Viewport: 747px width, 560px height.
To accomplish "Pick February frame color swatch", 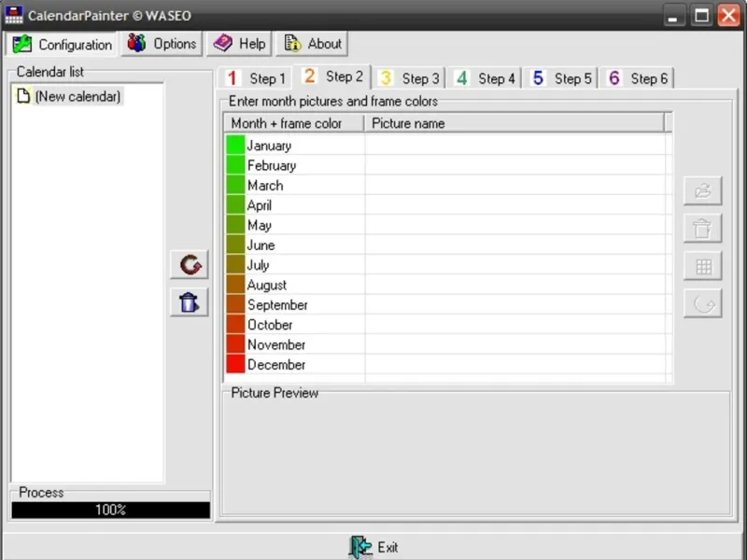I will coord(235,165).
